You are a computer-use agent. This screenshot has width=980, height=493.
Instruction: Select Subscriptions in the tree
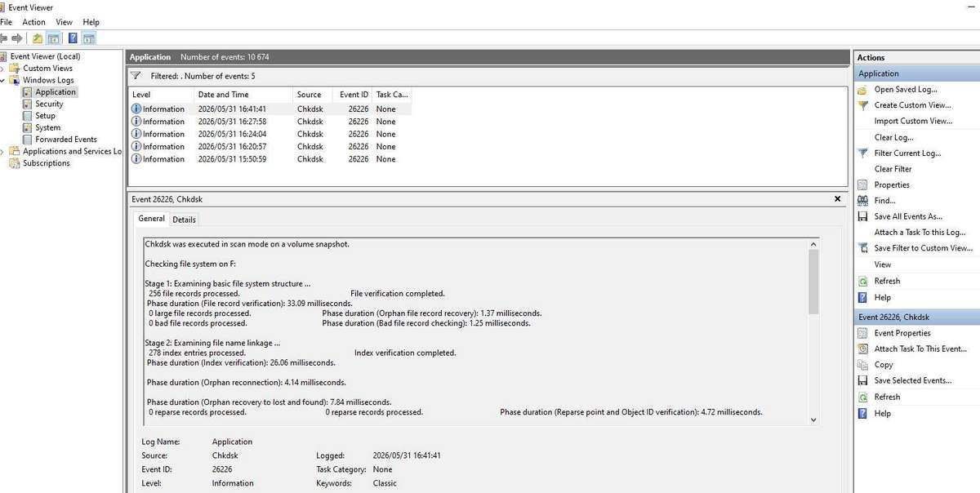[47, 163]
